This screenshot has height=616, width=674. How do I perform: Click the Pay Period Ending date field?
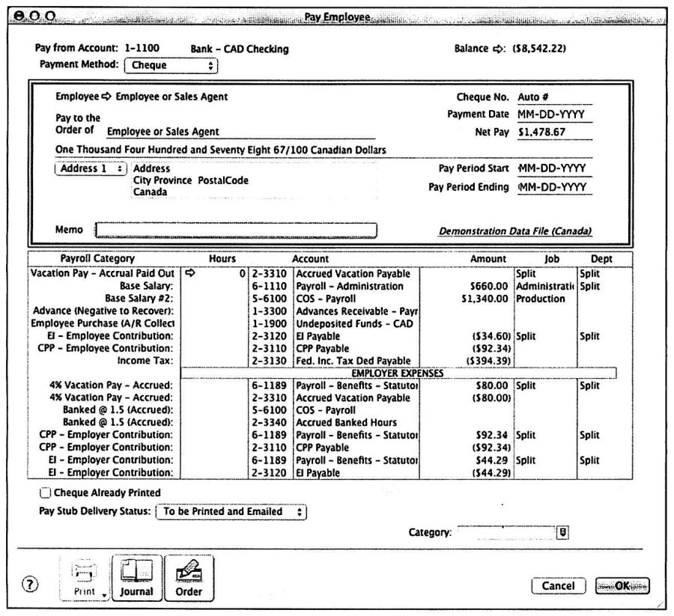point(554,187)
